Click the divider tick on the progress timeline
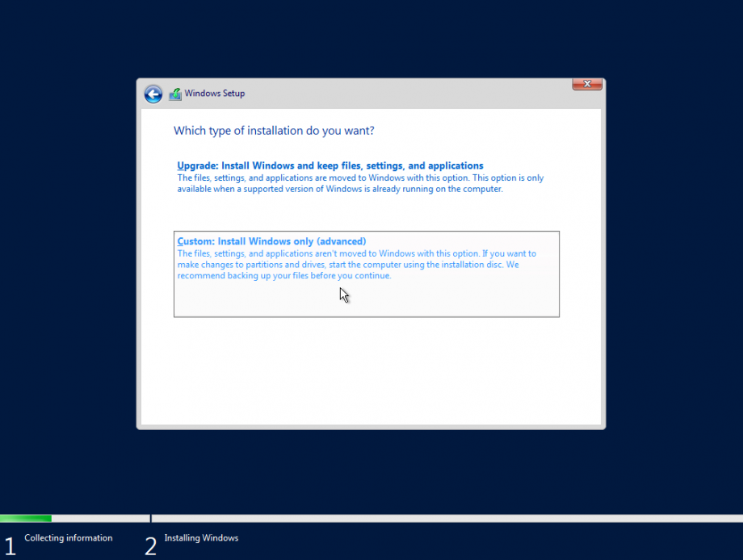Viewport: 743px width, 560px height. (x=150, y=518)
